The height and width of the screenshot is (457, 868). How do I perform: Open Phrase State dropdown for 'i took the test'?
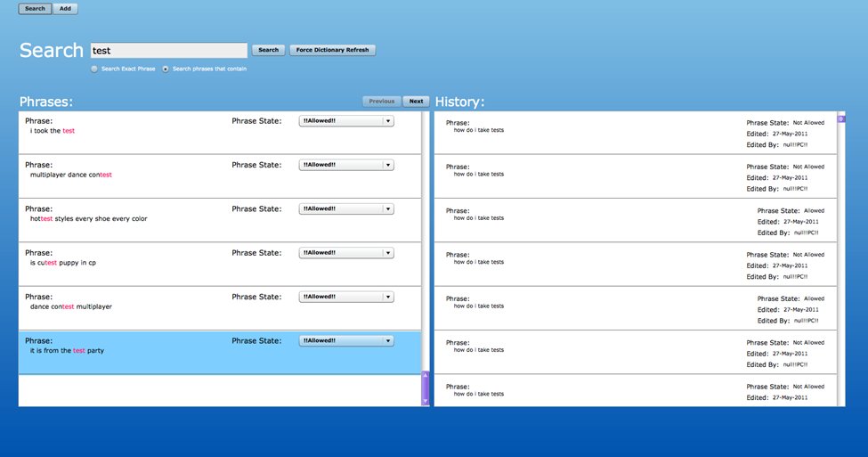tap(346, 121)
